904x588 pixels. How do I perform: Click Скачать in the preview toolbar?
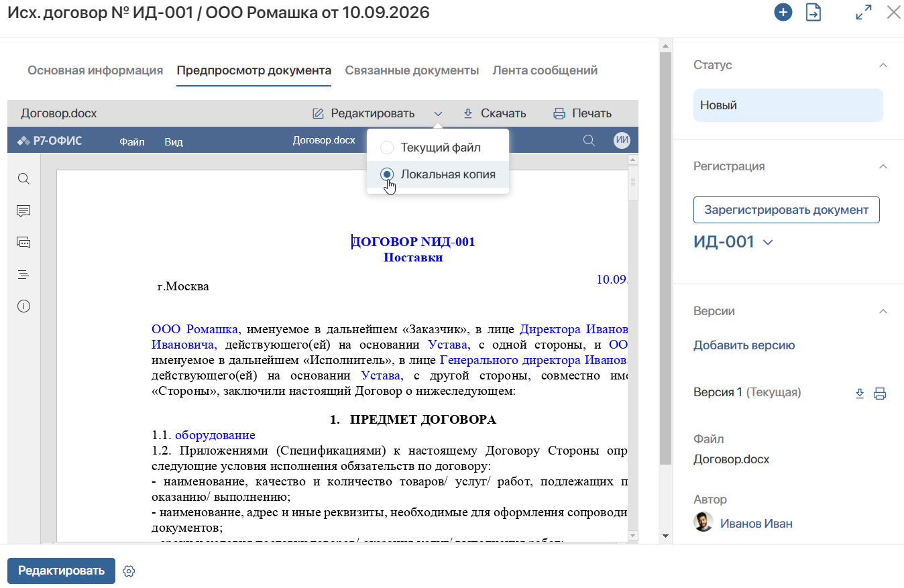(494, 113)
